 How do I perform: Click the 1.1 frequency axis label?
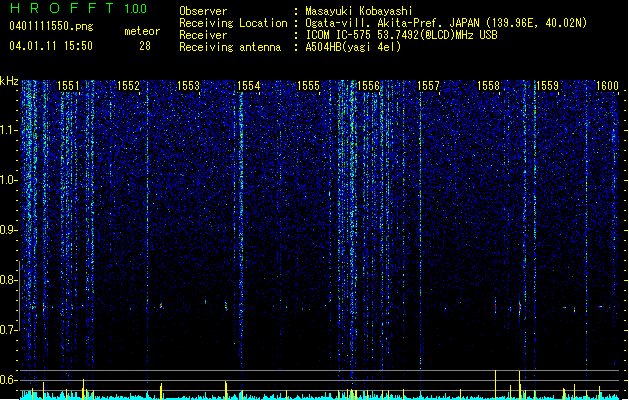pos(8,130)
